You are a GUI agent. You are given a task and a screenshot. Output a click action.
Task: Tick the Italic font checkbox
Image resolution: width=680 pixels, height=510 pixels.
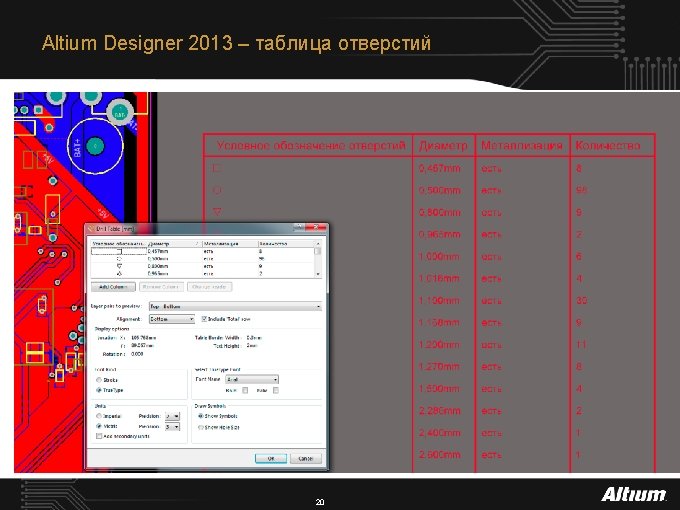[276, 390]
